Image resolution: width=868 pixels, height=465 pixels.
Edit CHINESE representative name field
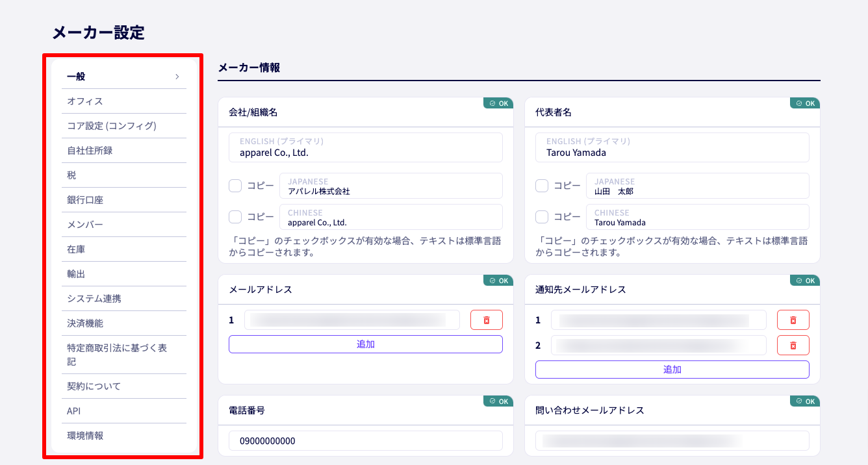pos(698,217)
